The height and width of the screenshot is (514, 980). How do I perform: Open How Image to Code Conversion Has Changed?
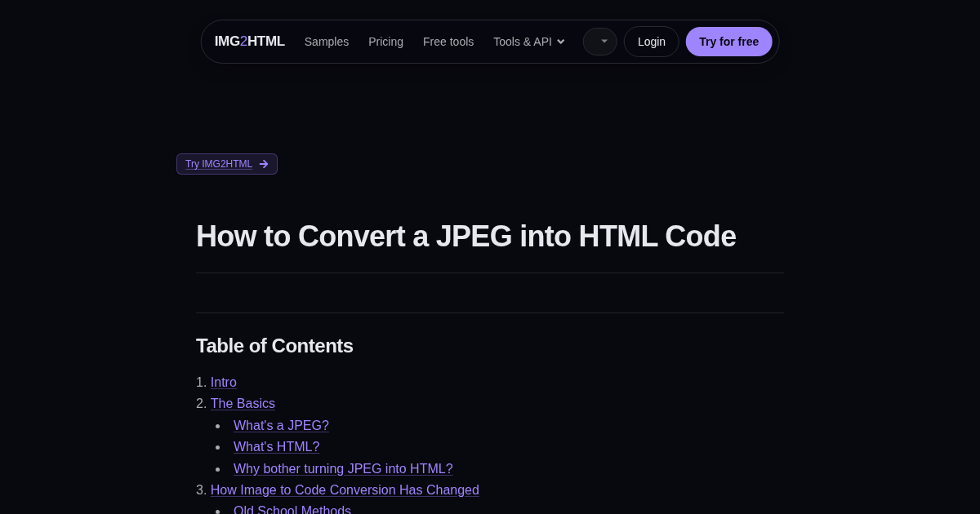coord(345,490)
